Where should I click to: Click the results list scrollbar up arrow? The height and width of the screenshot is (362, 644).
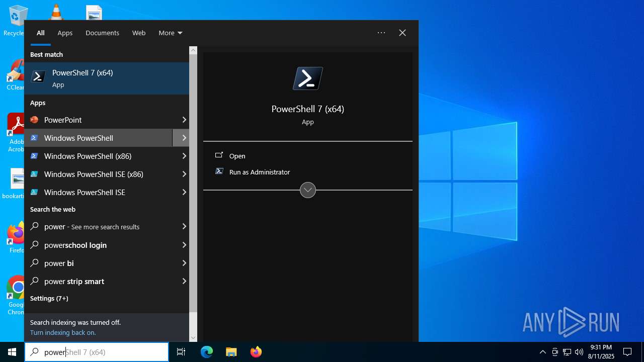193,50
